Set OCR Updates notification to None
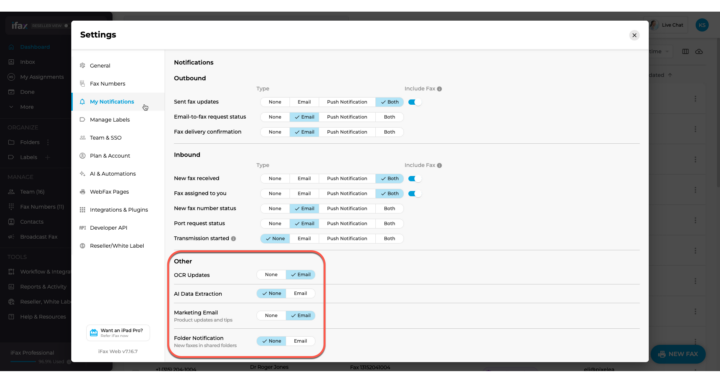The image size is (720, 385). tap(271, 275)
